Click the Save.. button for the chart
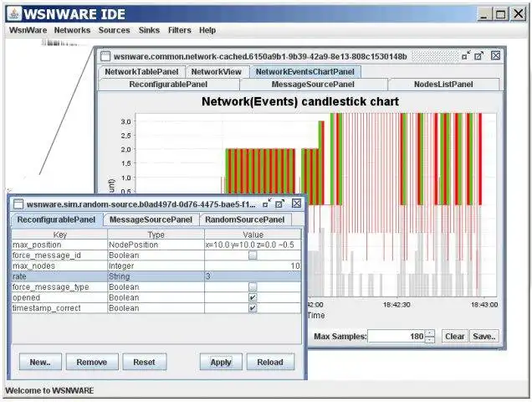This screenshot has width=532, height=402. click(x=484, y=336)
